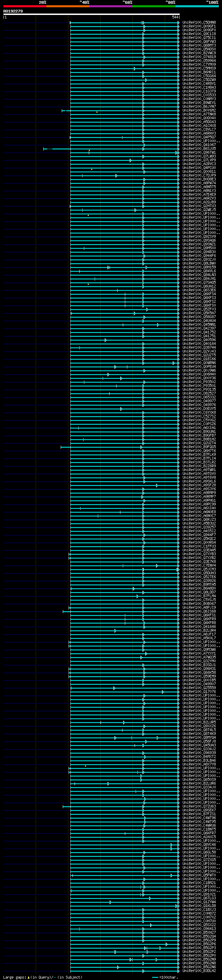Select hit UniRef100_B9WEV1
Image resolution: width=222 pixels, height=980 pixels.
199,103
